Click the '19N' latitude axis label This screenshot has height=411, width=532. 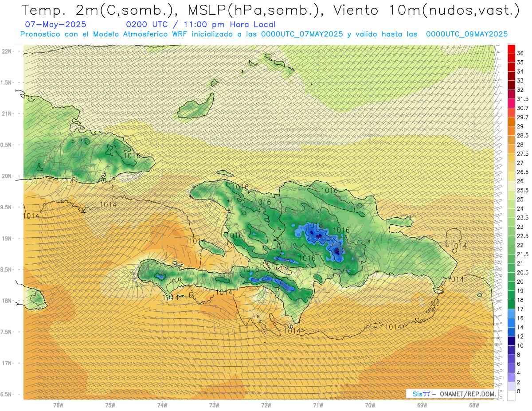[7, 238]
